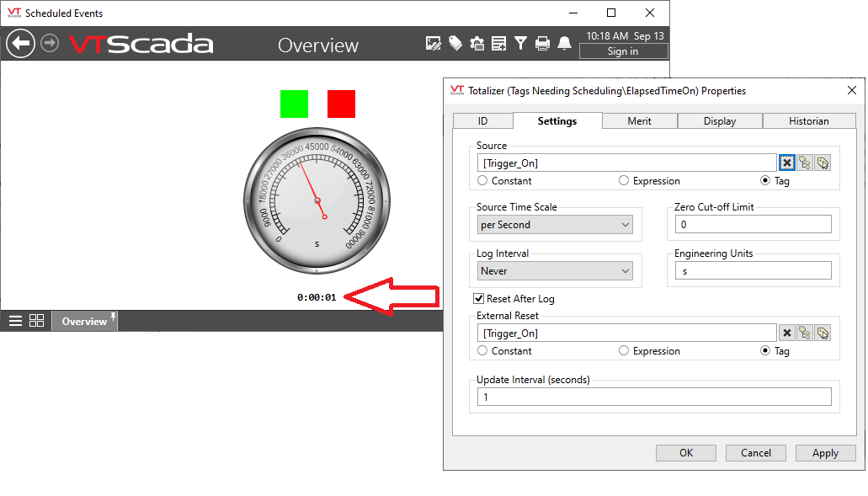The image size is (868, 496).
Task: Clear the Source field with X button
Action: (x=786, y=163)
